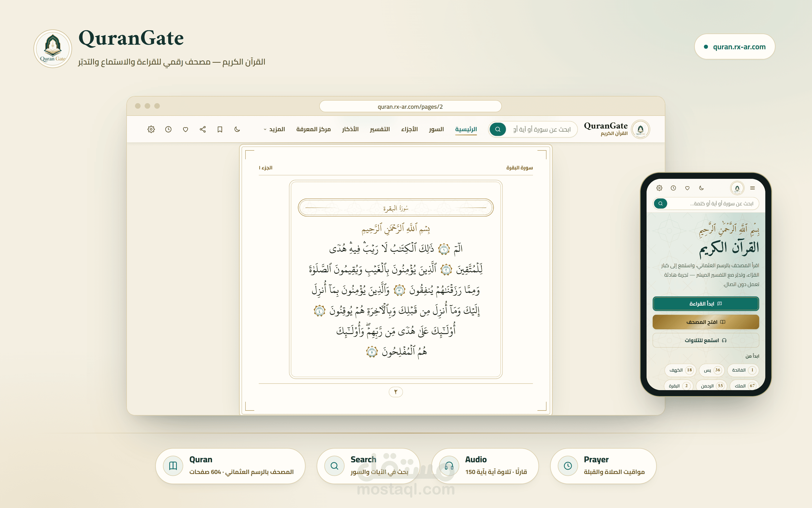The width and height of the screenshot is (812, 508).
Task: Tap the mobile logo emblem
Action: (x=737, y=188)
